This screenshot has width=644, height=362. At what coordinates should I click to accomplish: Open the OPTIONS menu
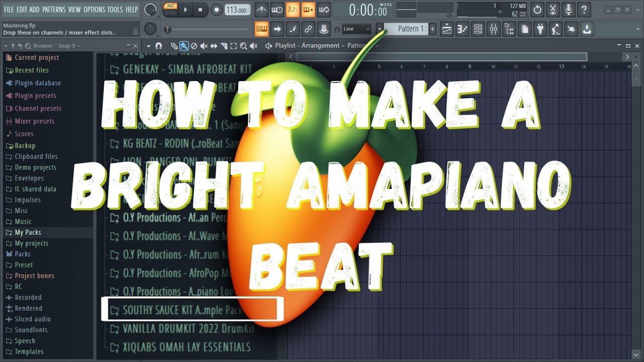coord(94,10)
